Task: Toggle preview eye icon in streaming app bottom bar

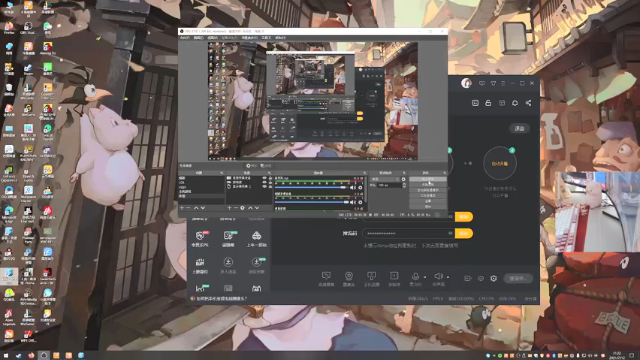Action: pyautogui.click(x=481, y=278)
